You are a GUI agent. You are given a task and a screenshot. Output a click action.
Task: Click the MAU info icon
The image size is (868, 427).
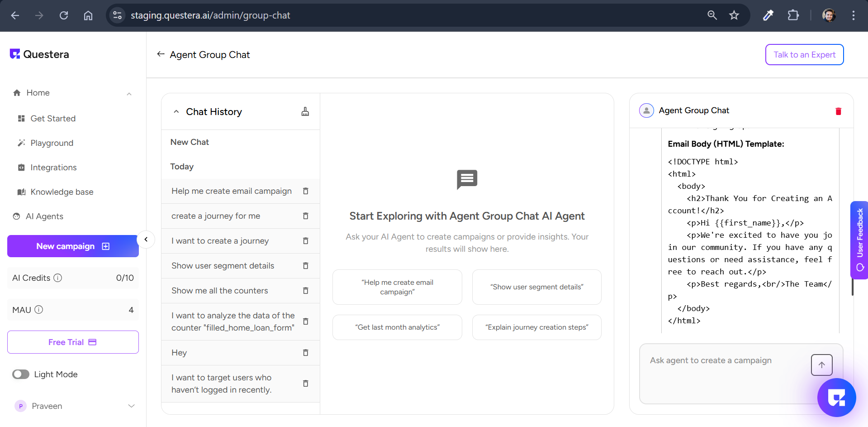[x=39, y=310]
